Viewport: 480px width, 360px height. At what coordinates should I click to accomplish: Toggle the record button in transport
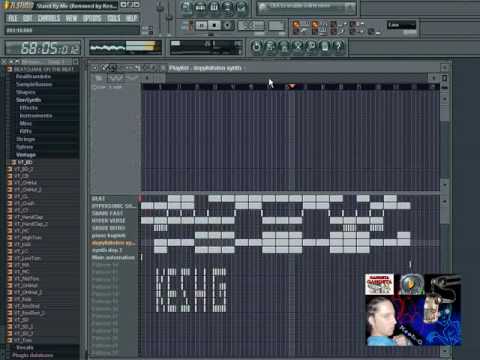point(227,25)
